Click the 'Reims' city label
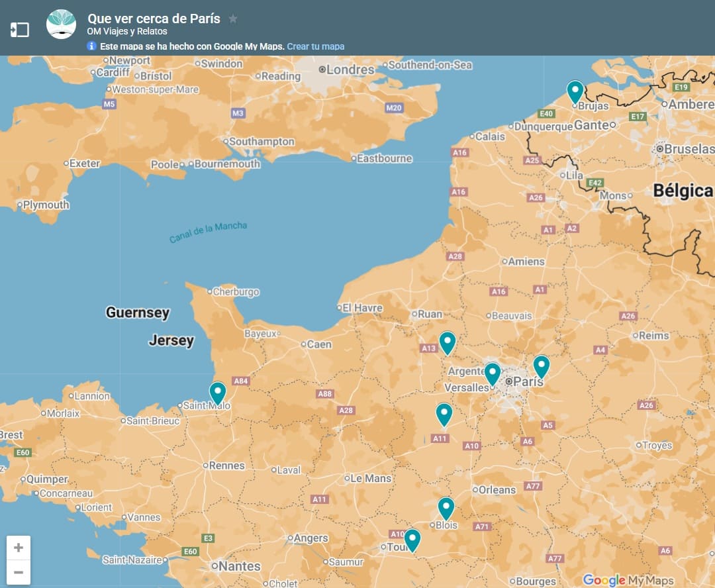Image resolution: width=715 pixels, height=588 pixels. pos(654,335)
